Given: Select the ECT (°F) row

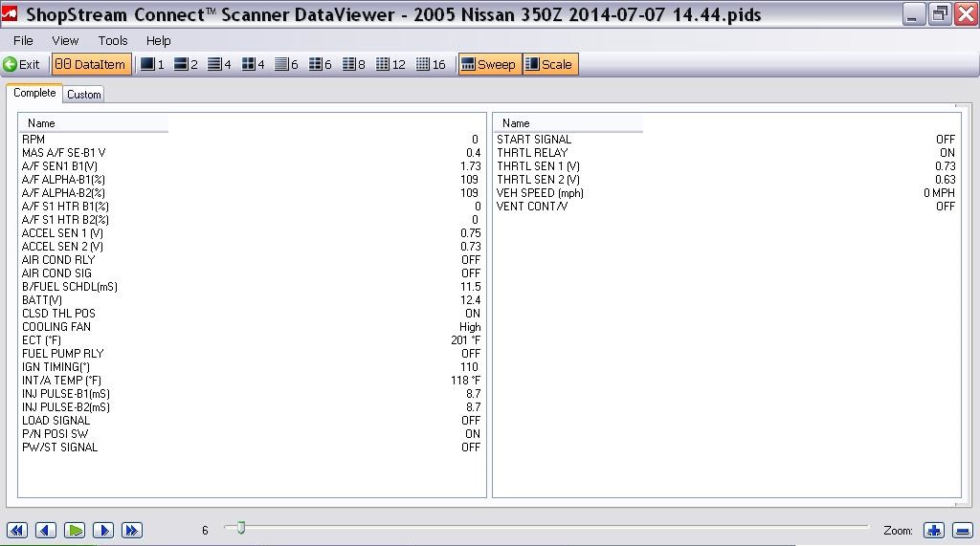Looking at the screenshot, I should (x=252, y=339).
